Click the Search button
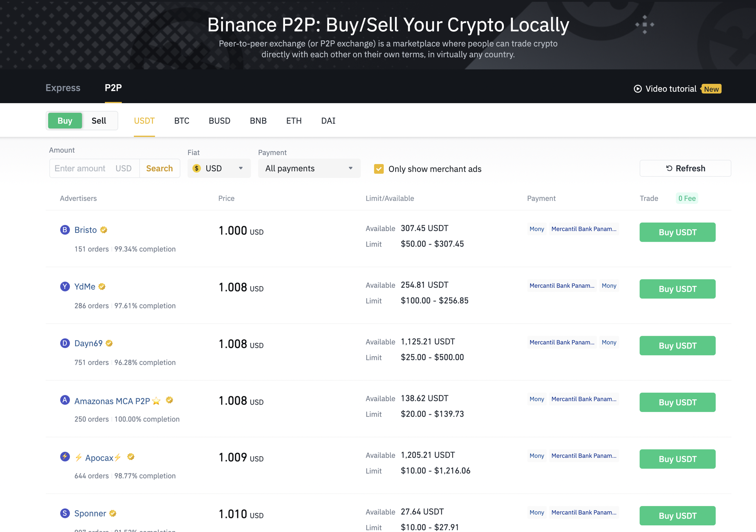 click(159, 168)
